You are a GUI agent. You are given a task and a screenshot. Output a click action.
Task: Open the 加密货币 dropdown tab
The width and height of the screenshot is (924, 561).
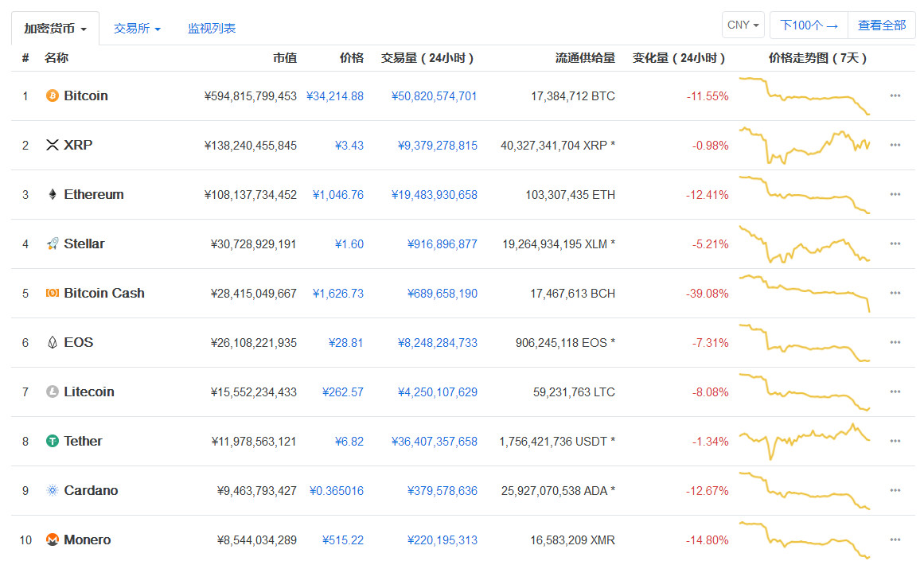[56, 29]
